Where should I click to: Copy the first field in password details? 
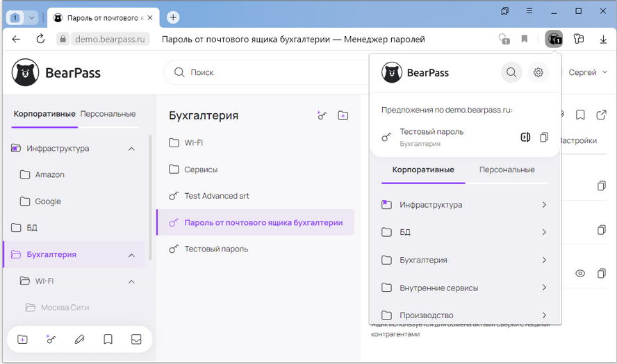pyautogui.click(x=601, y=185)
